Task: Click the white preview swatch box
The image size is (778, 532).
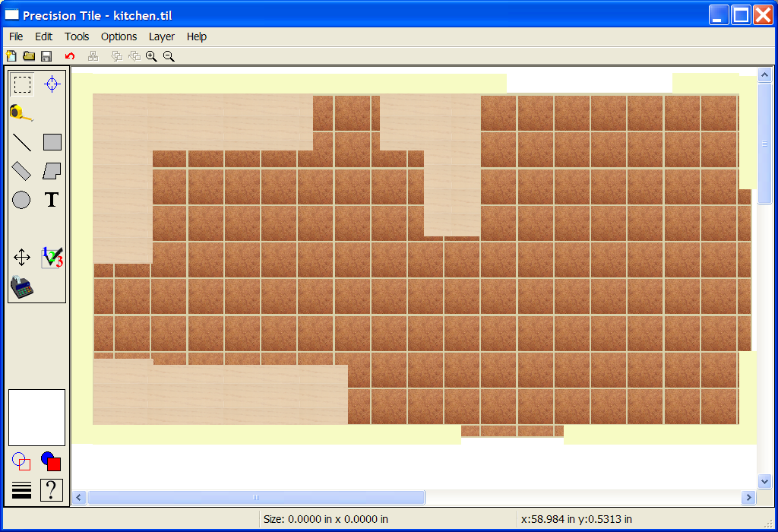Action: click(36, 417)
